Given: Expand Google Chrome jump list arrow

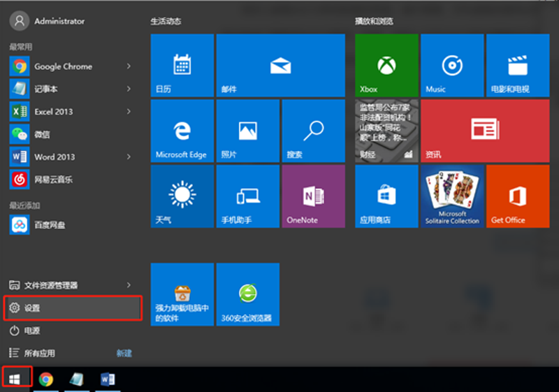Looking at the screenshot, I should [x=129, y=66].
